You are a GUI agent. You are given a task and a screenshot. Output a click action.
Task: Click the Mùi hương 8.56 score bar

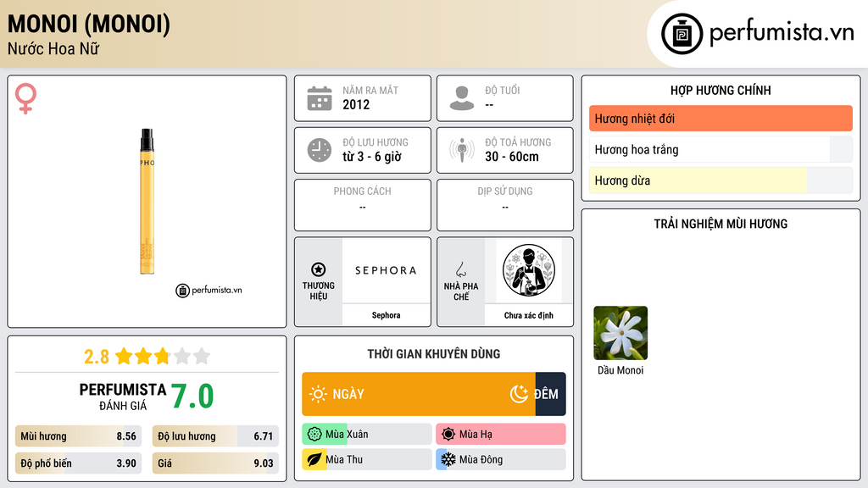pyautogui.click(x=78, y=436)
